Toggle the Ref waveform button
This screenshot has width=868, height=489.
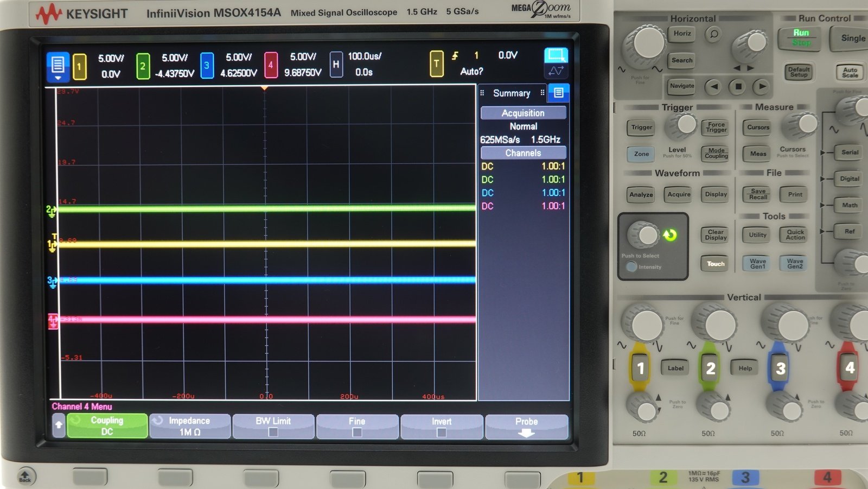point(850,231)
